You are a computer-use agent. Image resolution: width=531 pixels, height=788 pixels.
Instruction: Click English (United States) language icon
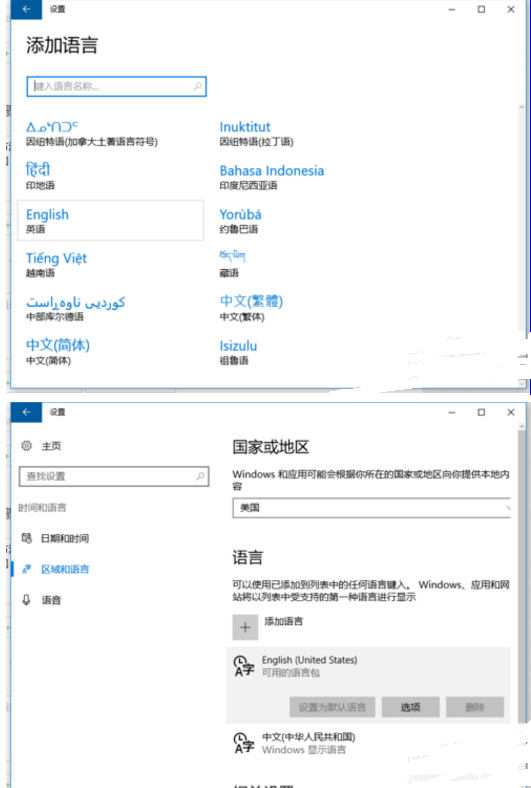244,666
